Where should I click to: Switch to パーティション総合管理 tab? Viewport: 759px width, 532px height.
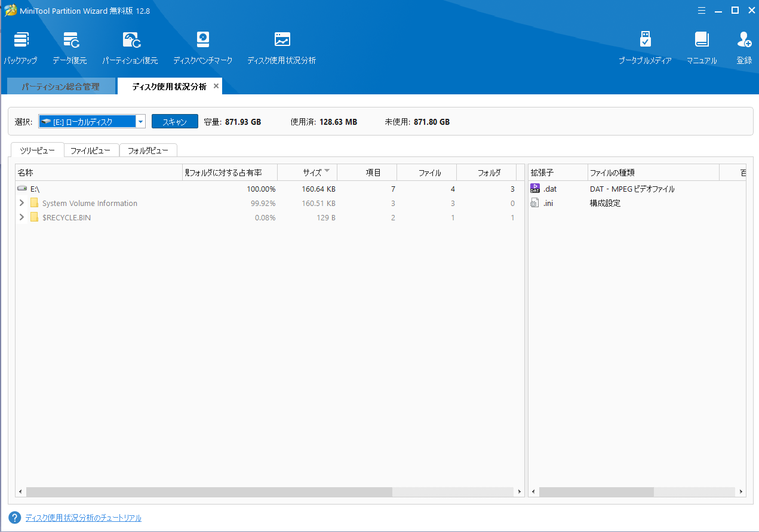tap(60, 87)
